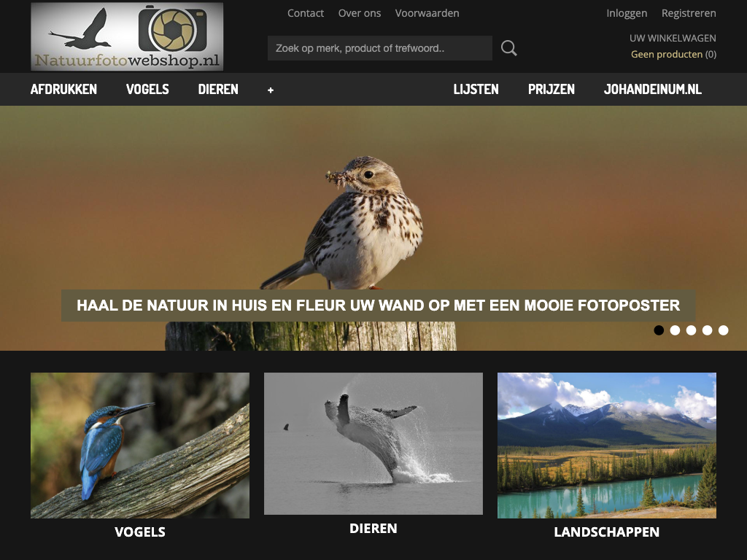The width and height of the screenshot is (747, 560).
Task: Open the JOHANDEINUM.NL menu link
Action: tap(653, 89)
